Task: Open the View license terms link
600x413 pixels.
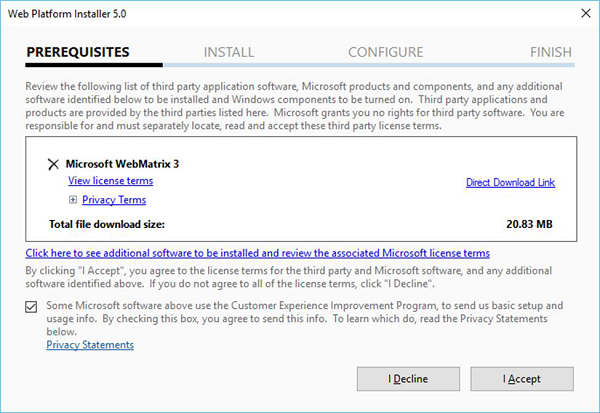Action: [110, 181]
